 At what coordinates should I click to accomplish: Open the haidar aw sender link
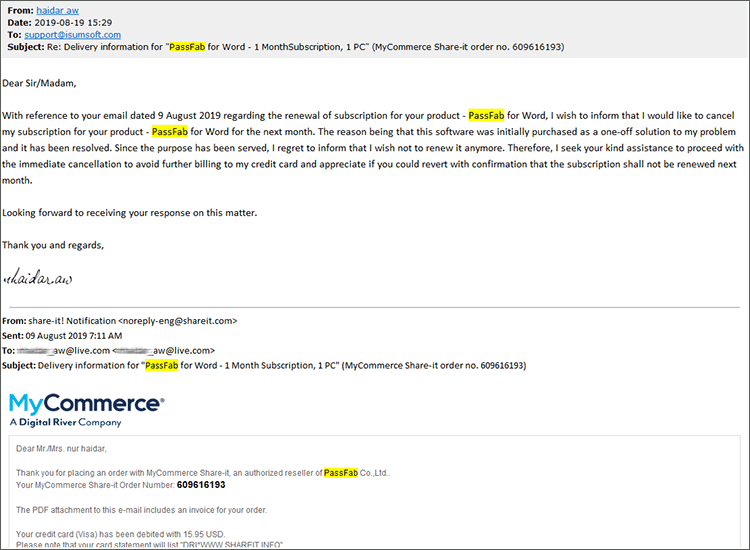click(57, 10)
